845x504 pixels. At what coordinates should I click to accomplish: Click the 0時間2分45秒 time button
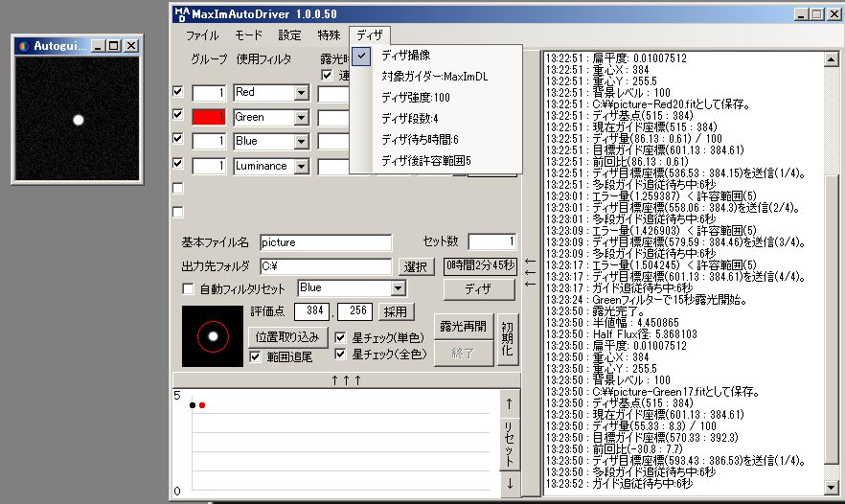point(480,265)
